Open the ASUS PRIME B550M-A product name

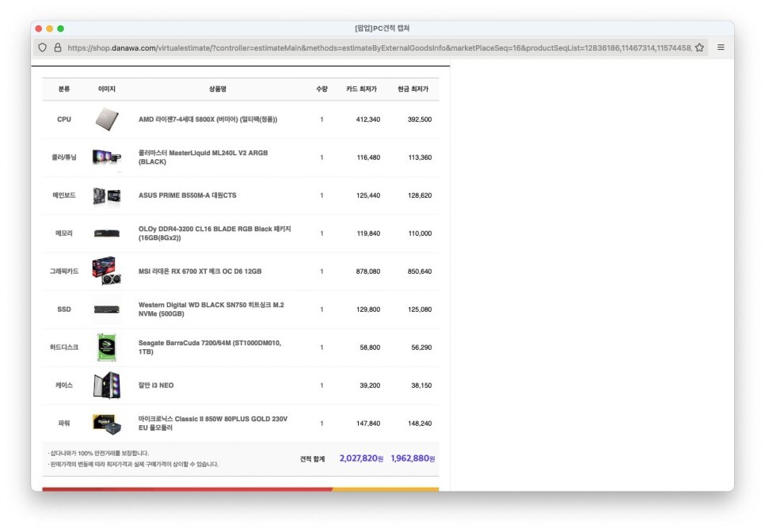click(188, 196)
